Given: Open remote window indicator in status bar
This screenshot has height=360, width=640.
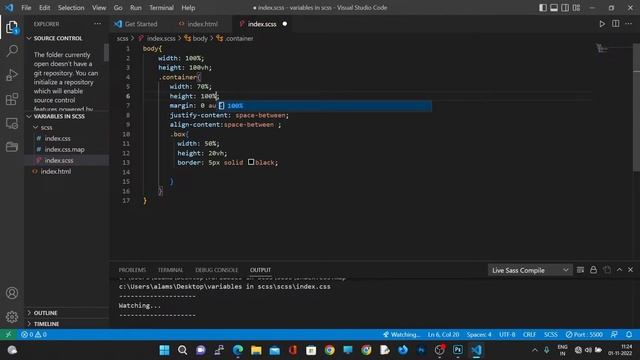Looking at the screenshot, I should pyautogui.click(x=8, y=334).
